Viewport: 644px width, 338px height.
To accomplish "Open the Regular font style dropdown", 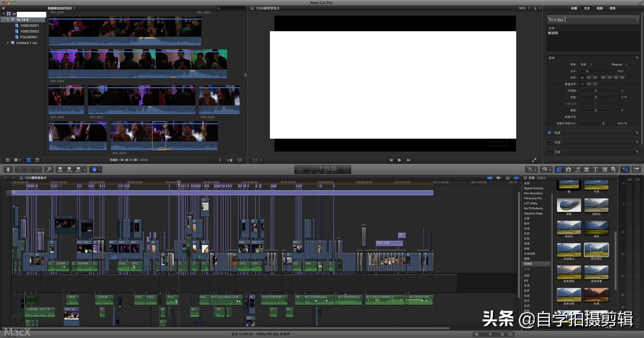I will pos(619,64).
